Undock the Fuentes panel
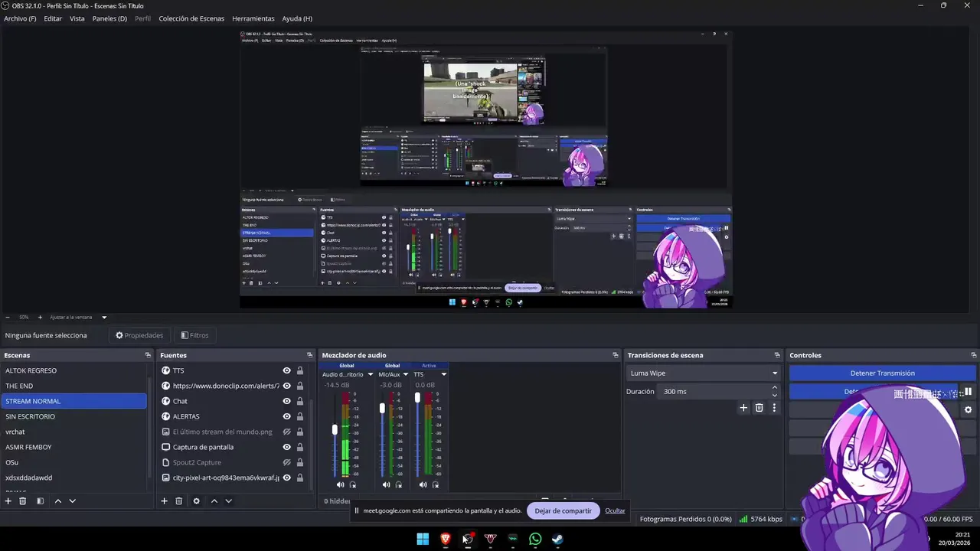The width and height of the screenshot is (980, 551). click(309, 355)
